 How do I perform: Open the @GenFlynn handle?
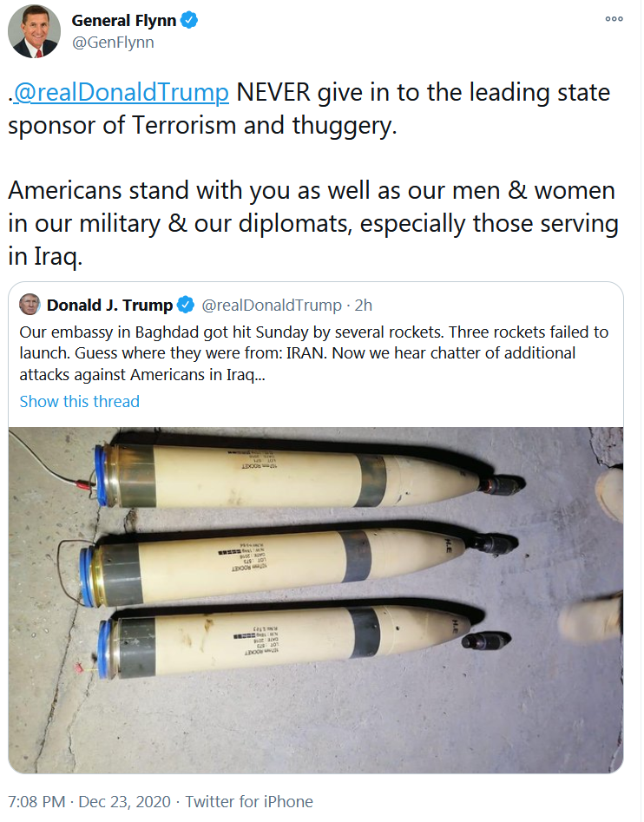(113, 43)
